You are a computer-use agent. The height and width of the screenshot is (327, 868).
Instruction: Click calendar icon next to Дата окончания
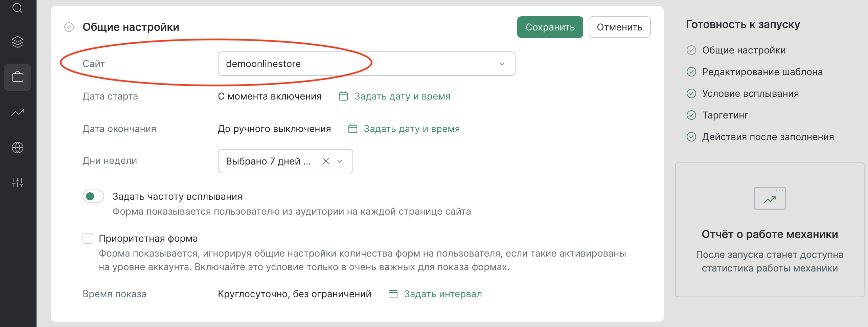tap(353, 129)
